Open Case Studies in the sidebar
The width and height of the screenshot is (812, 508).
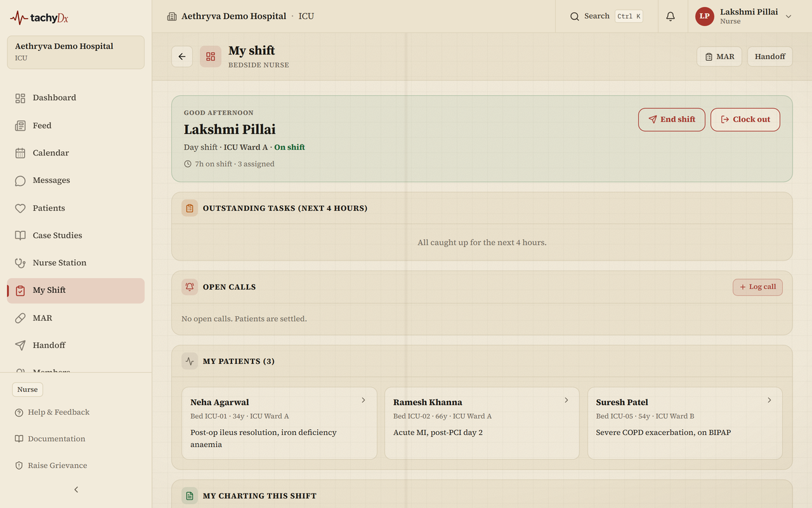pyautogui.click(x=75, y=236)
